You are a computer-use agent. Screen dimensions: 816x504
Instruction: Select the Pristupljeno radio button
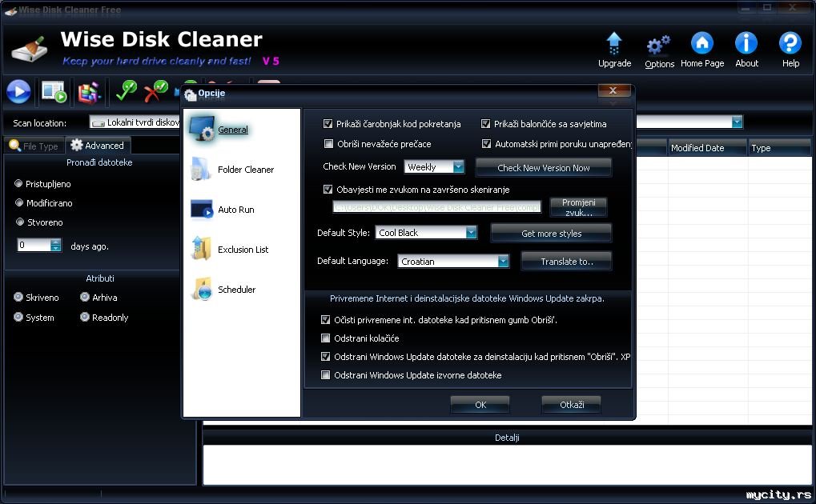pyautogui.click(x=18, y=184)
